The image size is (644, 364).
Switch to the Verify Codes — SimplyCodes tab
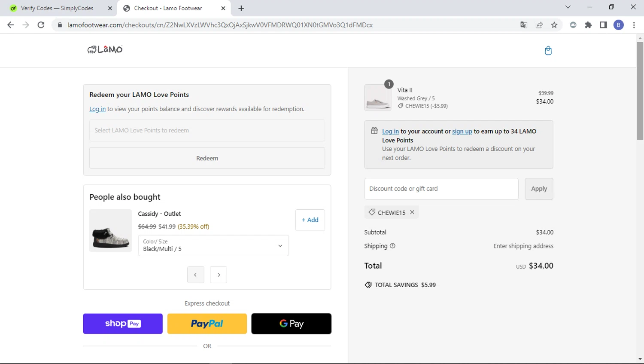point(58,8)
